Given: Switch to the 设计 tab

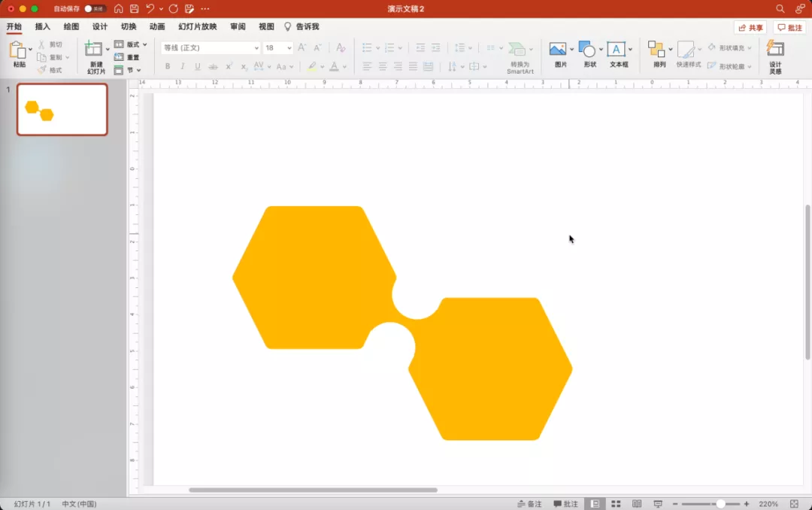Looking at the screenshot, I should tap(99, 26).
